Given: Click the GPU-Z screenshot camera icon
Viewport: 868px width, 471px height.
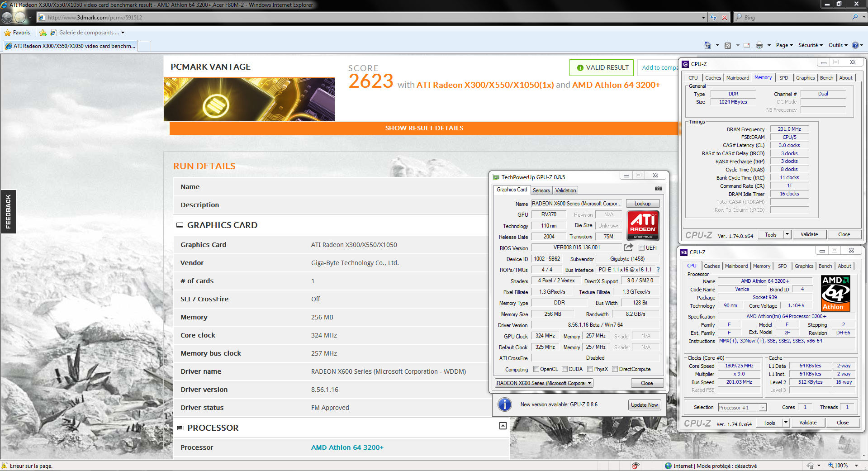Looking at the screenshot, I should [659, 188].
